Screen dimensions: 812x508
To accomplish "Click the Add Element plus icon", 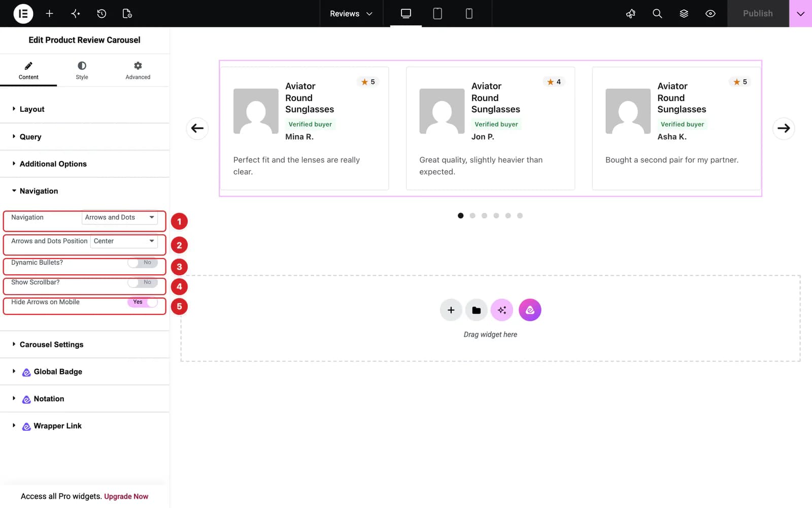I will coord(49,14).
